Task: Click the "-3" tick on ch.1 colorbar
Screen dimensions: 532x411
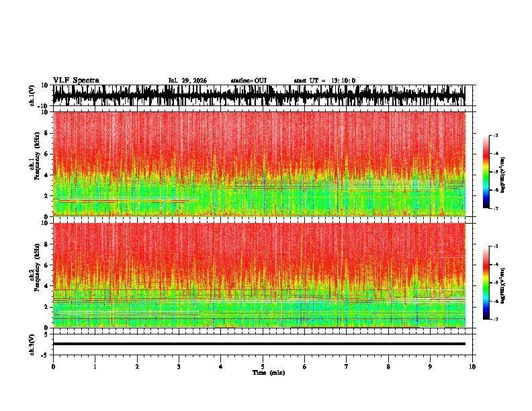Action: 496,136
